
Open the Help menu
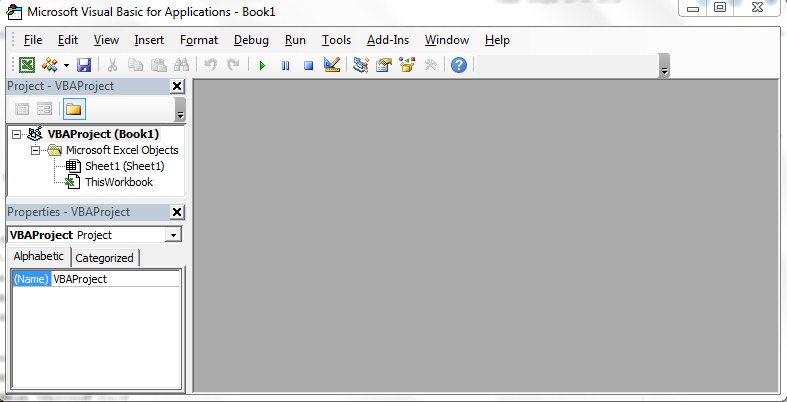tap(497, 40)
